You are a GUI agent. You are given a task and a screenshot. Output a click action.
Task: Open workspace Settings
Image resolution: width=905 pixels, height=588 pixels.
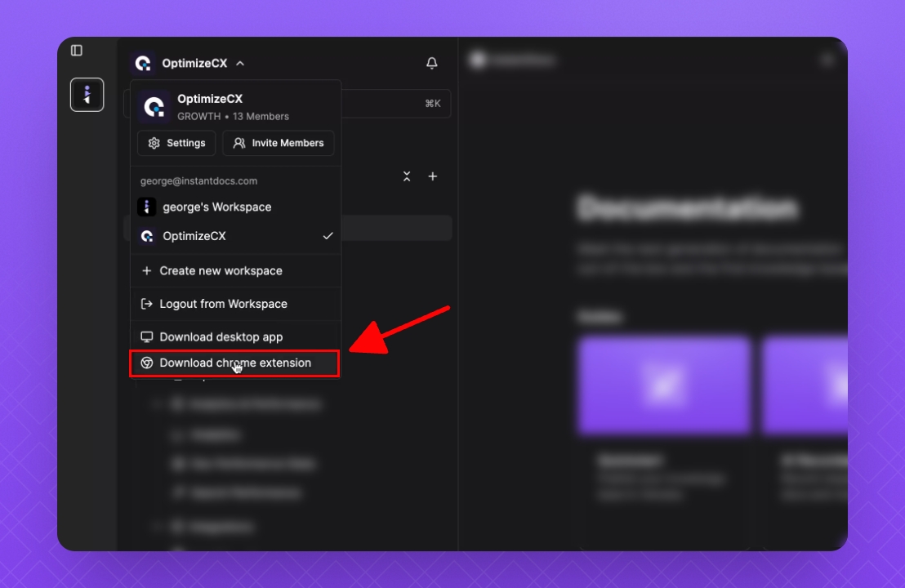[176, 143]
